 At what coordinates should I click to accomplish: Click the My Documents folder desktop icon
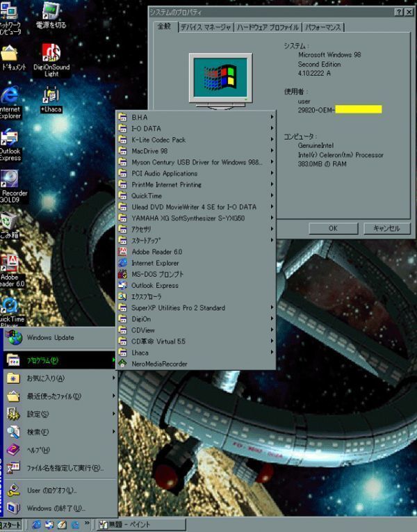click(x=13, y=58)
